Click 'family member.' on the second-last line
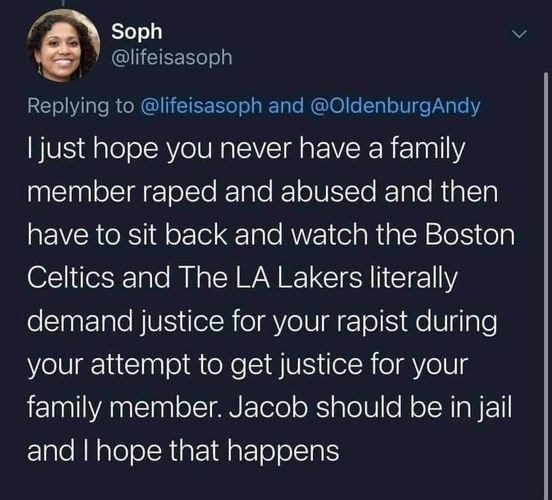Image resolution: width=552 pixels, height=500 pixels. point(125,407)
